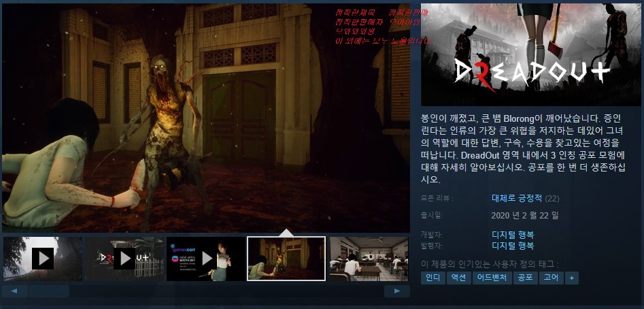Click the review count (22)

point(552,199)
